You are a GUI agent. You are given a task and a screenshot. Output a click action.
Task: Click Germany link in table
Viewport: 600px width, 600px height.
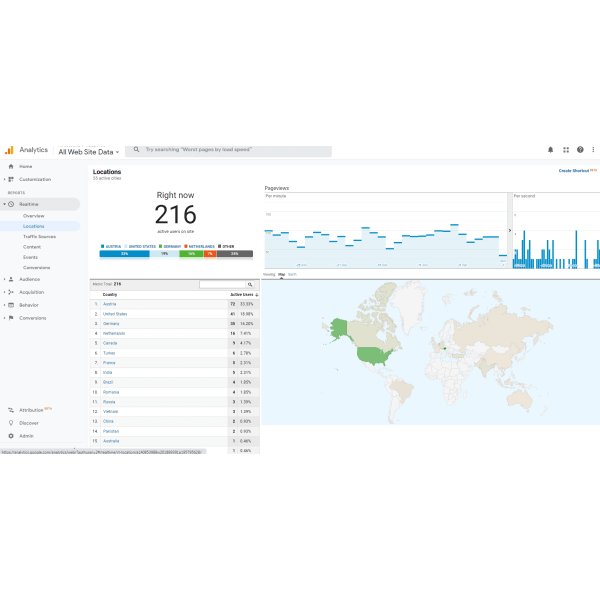(111, 324)
